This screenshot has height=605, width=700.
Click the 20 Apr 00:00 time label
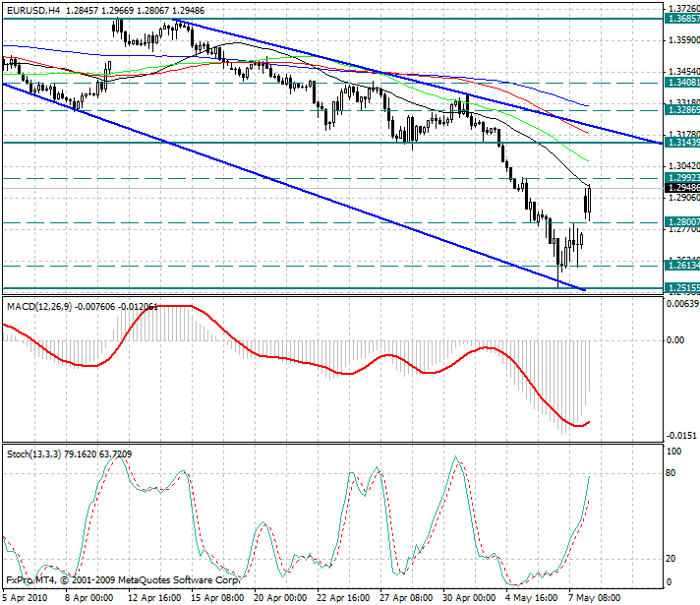click(280, 598)
